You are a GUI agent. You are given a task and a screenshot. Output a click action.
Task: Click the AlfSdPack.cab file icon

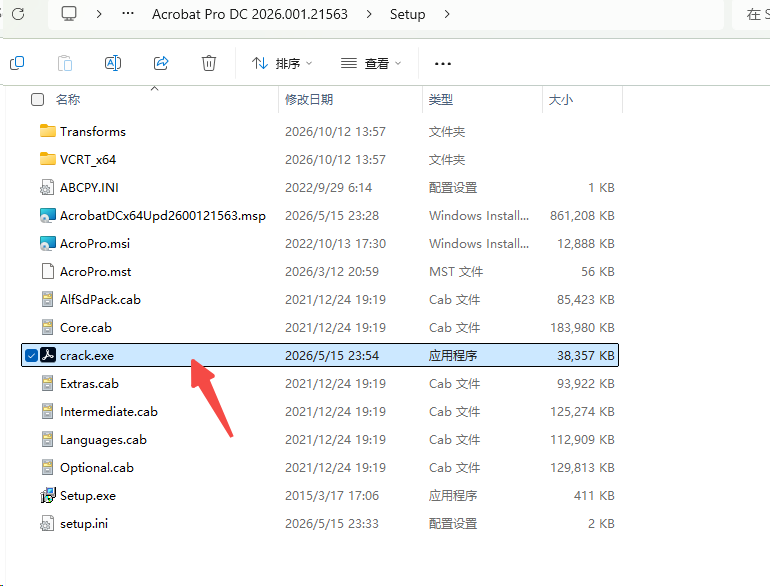coord(47,299)
